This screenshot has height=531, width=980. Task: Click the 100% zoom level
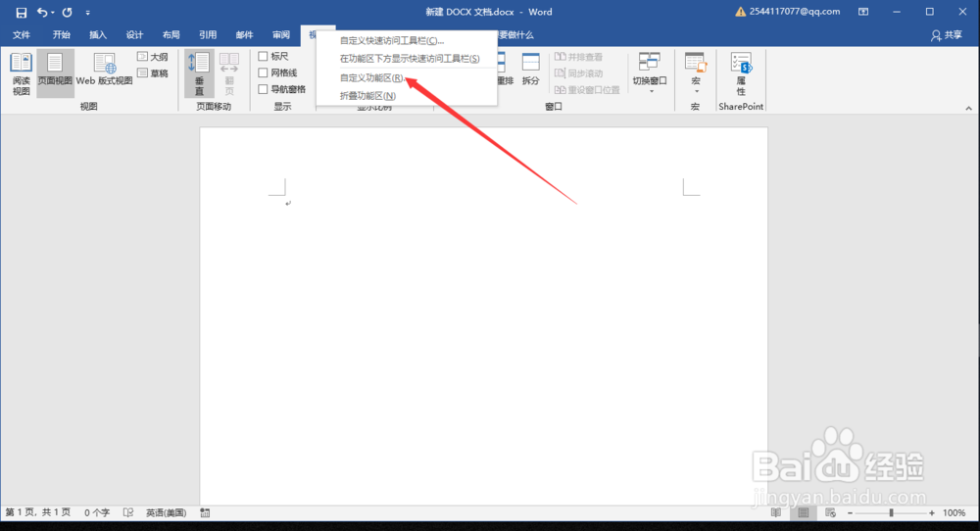[954, 513]
